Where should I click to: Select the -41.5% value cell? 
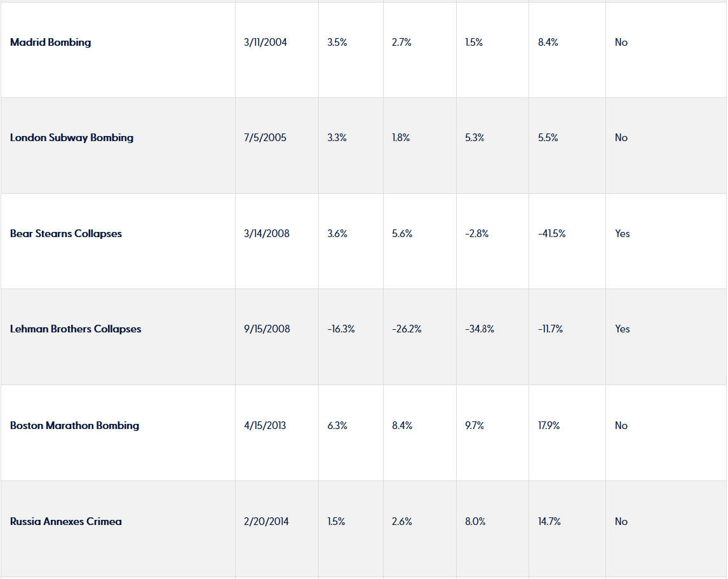pyautogui.click(x=551, y=234)
